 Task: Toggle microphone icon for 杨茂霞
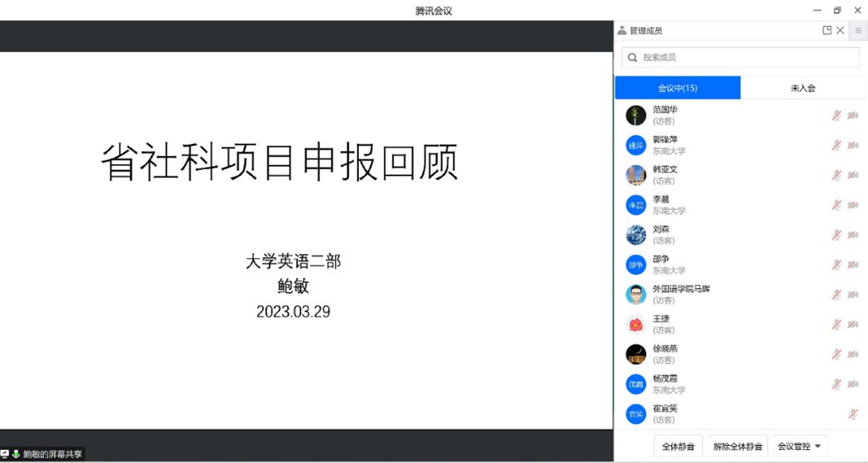pos(836,385)
